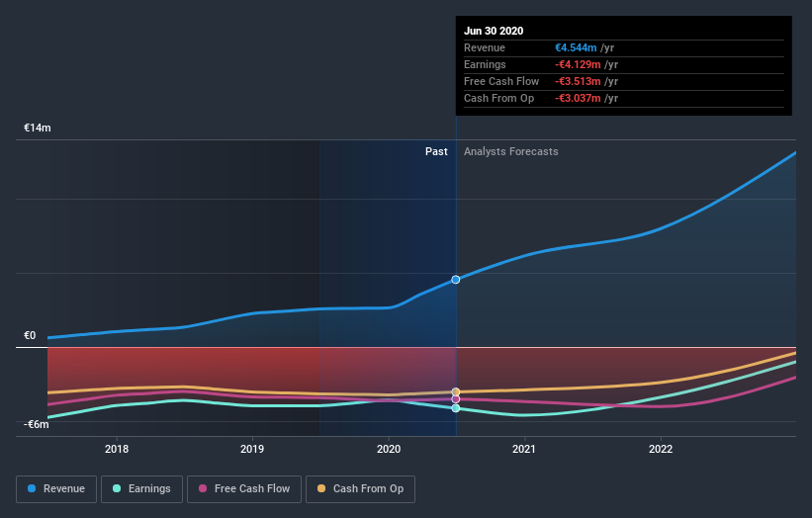Image resolution: width=812 pixels, height=518 pixels.
Task: Toggle the Free Cash Flow legend button
Action: [244, 489]
